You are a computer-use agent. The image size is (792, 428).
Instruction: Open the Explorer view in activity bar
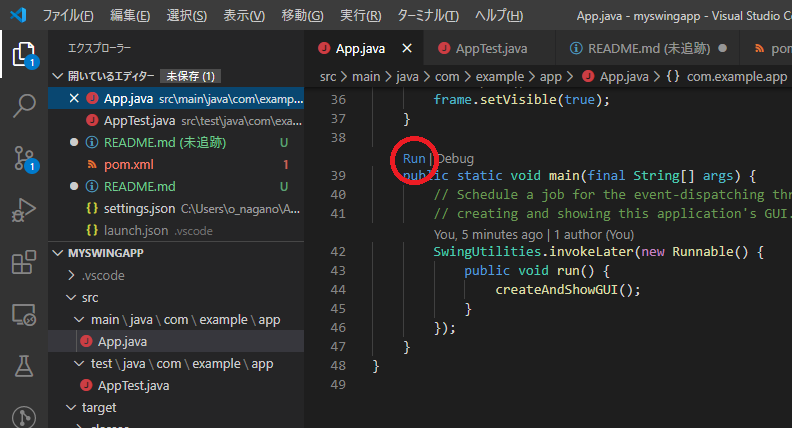tap(24, 55)
